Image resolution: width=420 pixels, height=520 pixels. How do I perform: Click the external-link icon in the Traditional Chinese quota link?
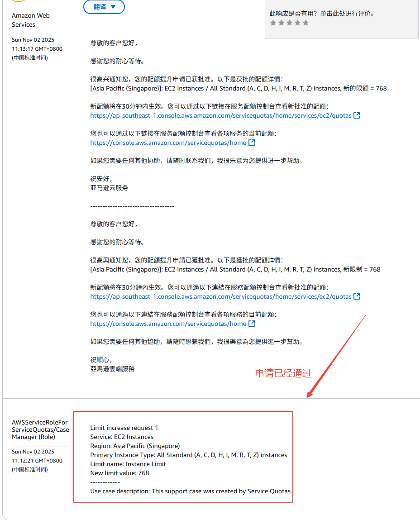click(357, 296)
